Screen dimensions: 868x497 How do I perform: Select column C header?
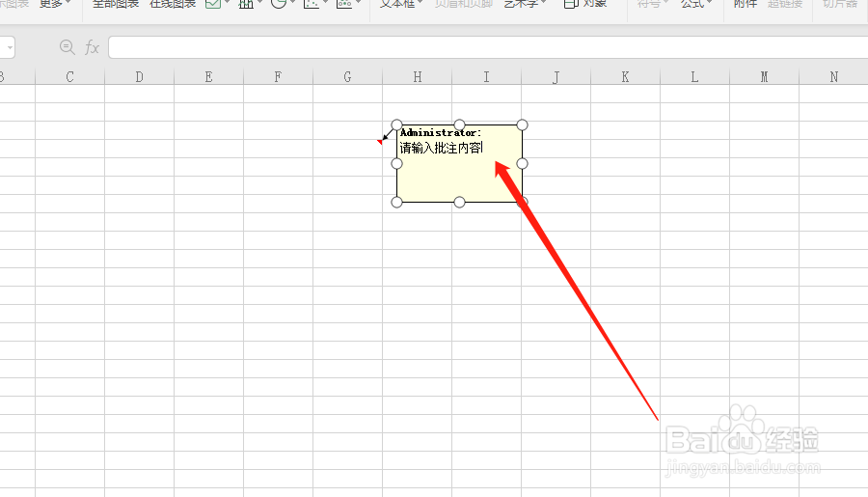coord(69,77)
